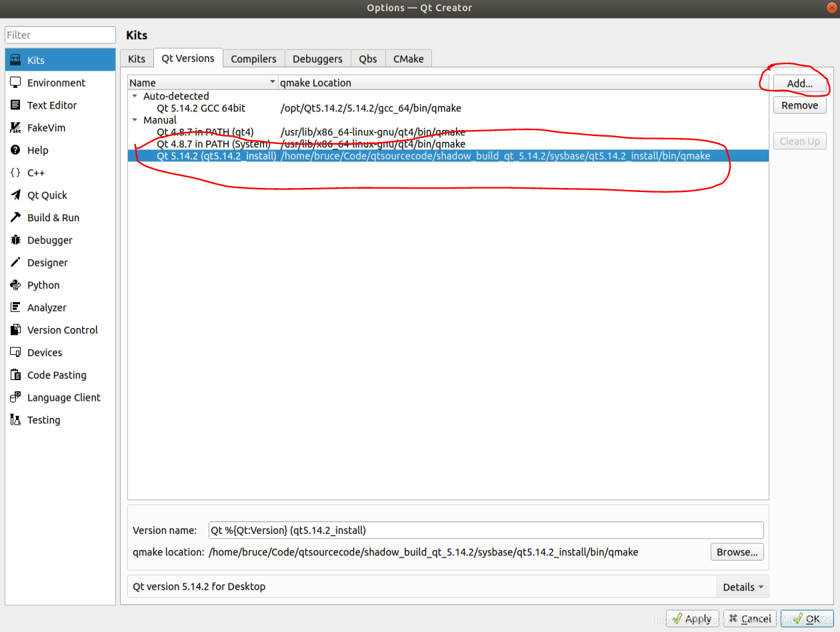Image resolution: width=840 pixels, height=632 pixels.
Task: Open Qt Quick category icon
Action: point(15,195)
